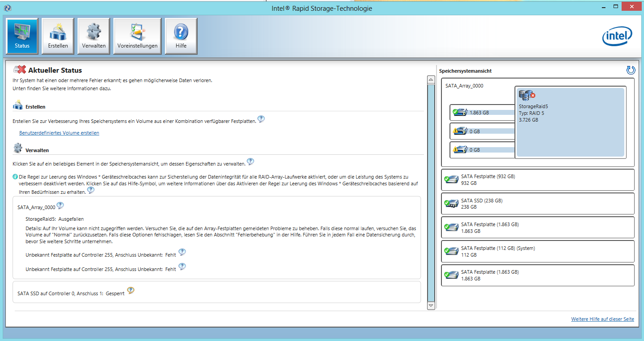Click the Erstellen section icon
Image resolution: width=644 pixels, height=341 pixels.
coord(18,105)
